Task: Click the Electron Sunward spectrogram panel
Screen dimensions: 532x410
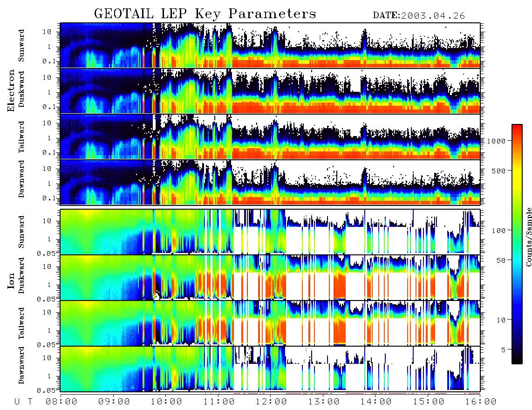Action: tap(270, 45)
